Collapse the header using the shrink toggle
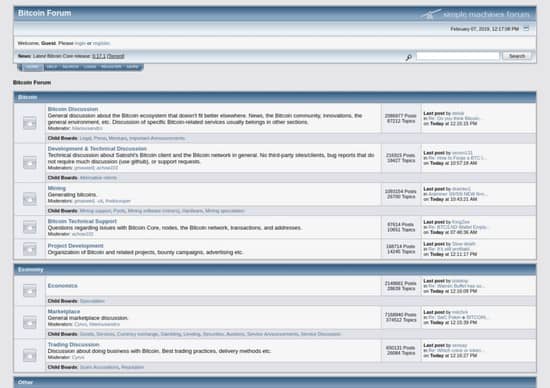550x388 pixels. click(x=526, y=28)
